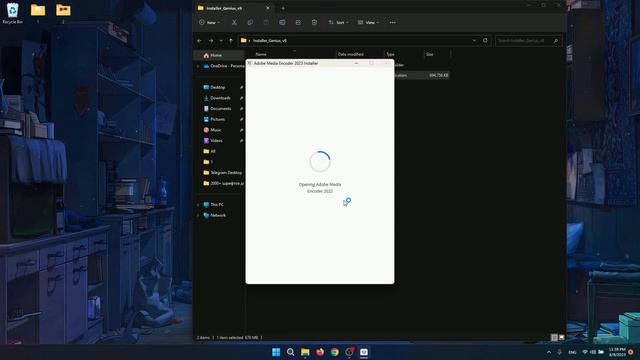This screenshot has width=640, height=360.
Task: Open the New item menu in File Explorer
Action: point(209,22)
